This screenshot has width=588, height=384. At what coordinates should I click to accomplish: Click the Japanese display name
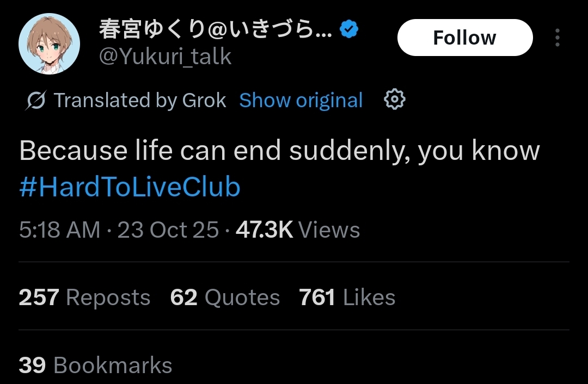pos(216,29)
